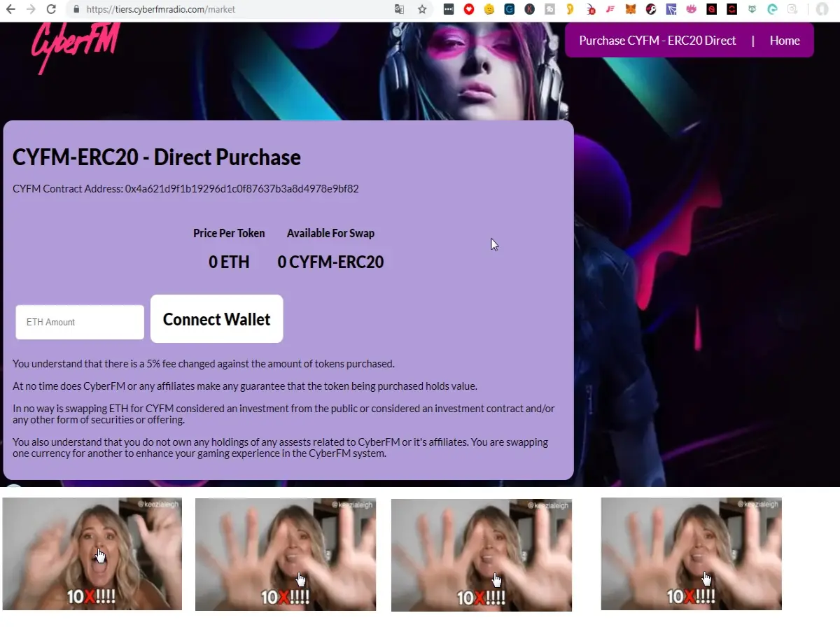This screenshot has height=627, width=840.
Task: Open the red bug extension icon
Action: [x=591, y=10]
